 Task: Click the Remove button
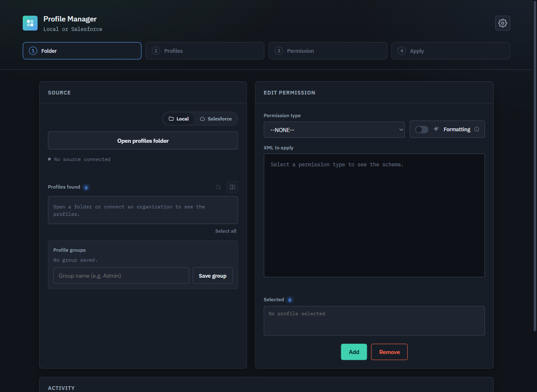389,352
